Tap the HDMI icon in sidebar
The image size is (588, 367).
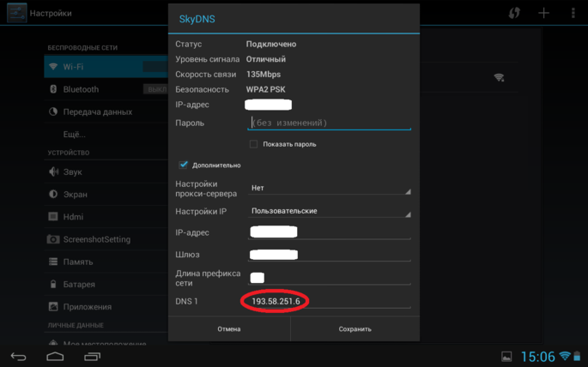[53, 216]
